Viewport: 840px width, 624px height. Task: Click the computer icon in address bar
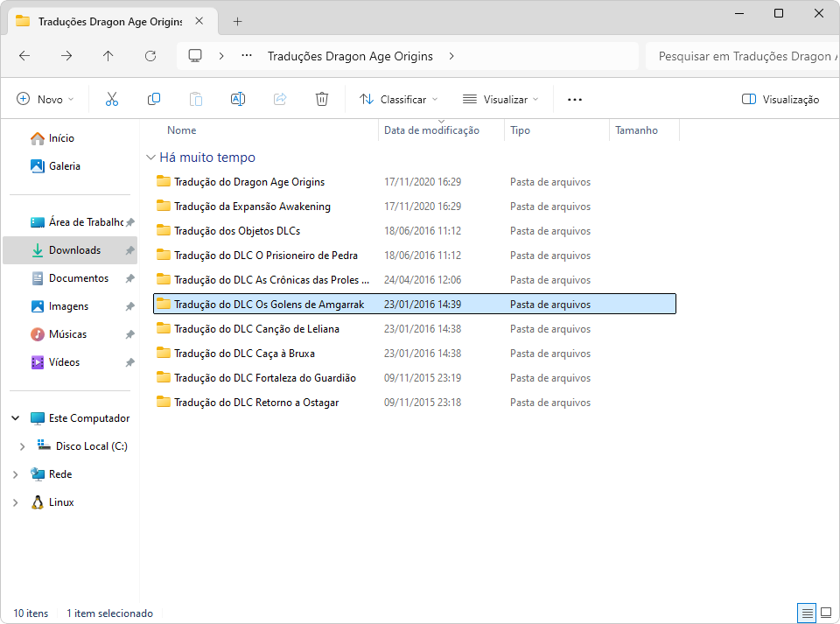(195, 56)
